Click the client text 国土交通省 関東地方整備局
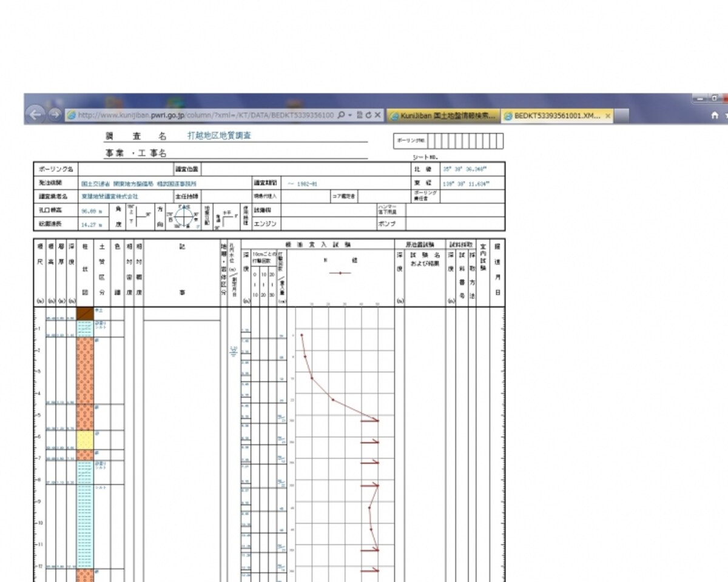Image resolution: width=728 pixels, height=582 pixels. point(116,183)
